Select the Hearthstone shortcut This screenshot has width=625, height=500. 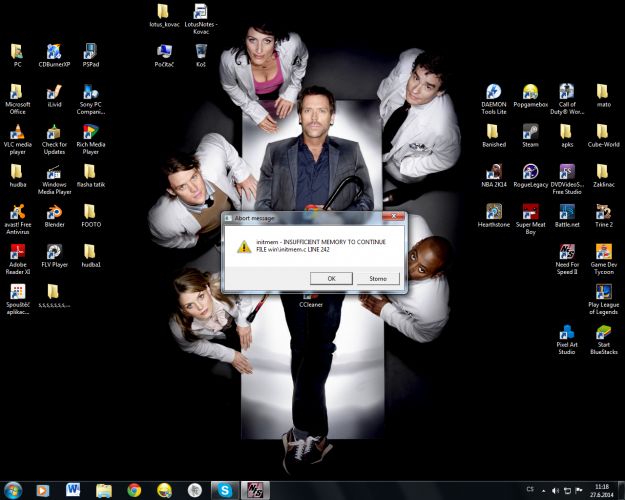(x=494, y=216)
